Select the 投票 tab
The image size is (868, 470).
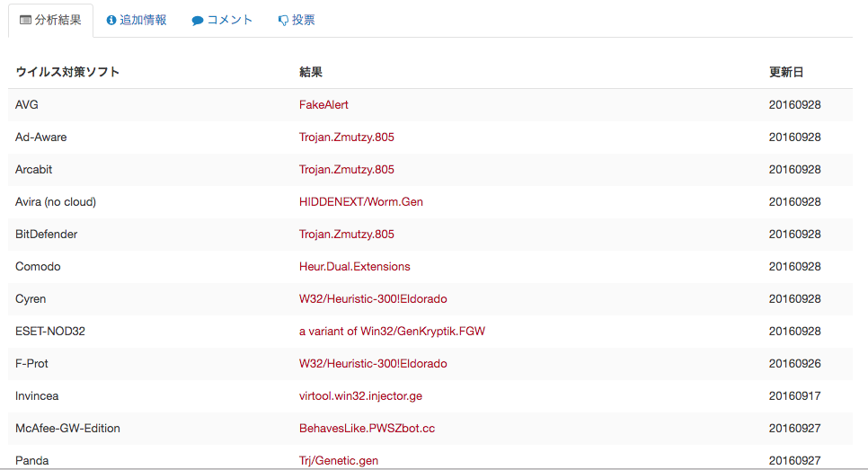(x=297, y=21)
